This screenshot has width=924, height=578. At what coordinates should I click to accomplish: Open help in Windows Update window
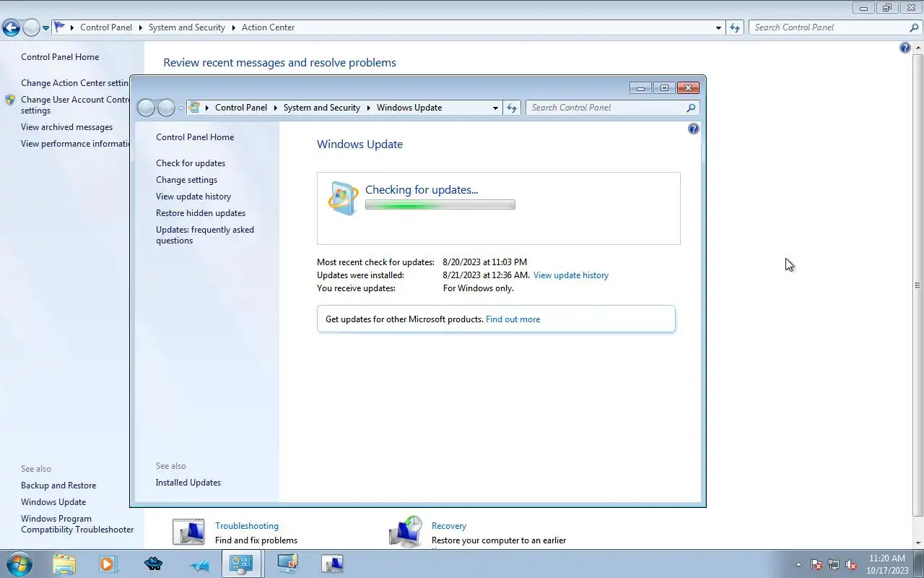click(x=694, y=129)
